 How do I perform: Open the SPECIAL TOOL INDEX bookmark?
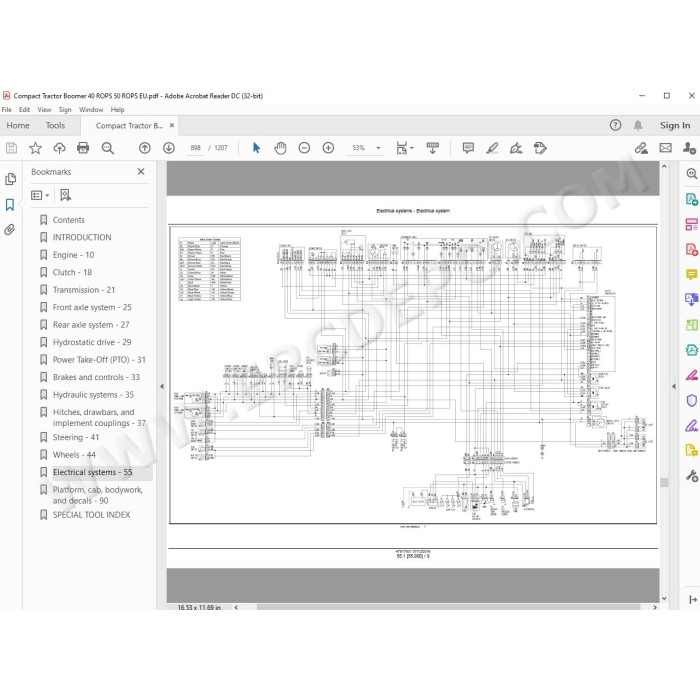92,515
